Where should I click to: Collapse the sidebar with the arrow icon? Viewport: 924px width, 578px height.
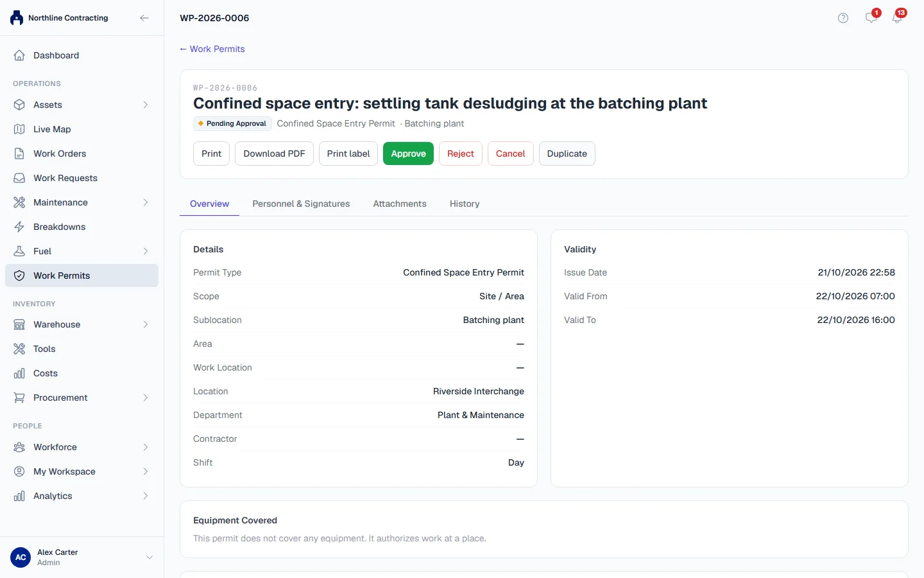[x=144, y=18]
